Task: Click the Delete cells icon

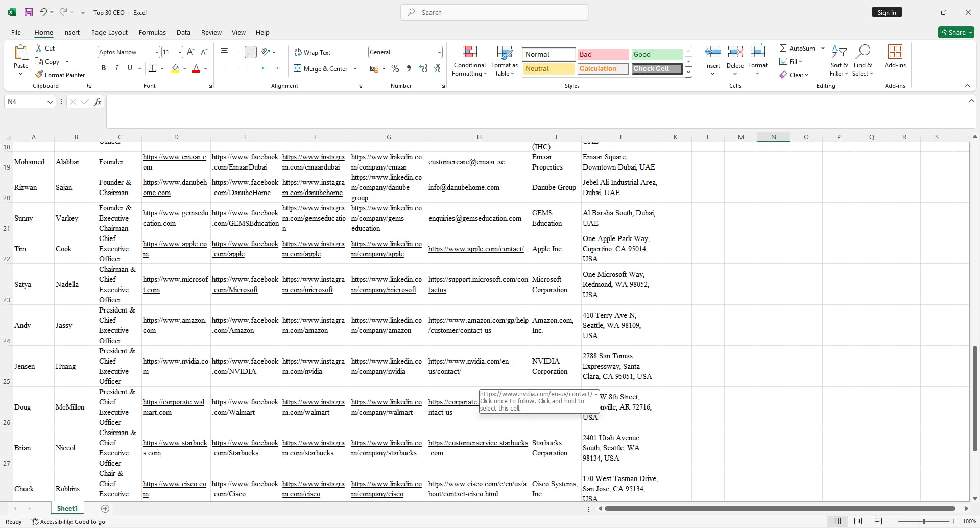Action: click(x=735, y=52)
